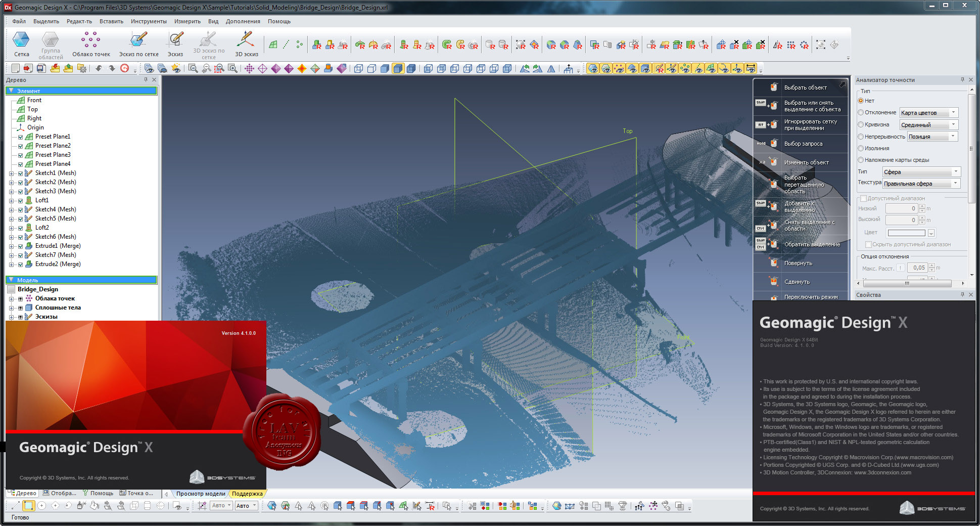Open the Срединный dropdown
Viewport: 980px width, 526px height.
click(928, 124)
